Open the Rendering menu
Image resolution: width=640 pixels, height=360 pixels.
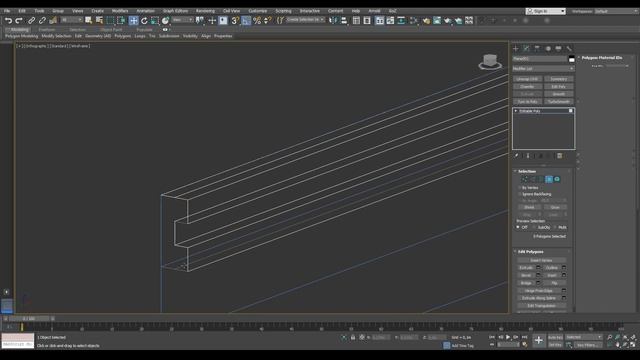pyautogui.click(x=205, y=11)
